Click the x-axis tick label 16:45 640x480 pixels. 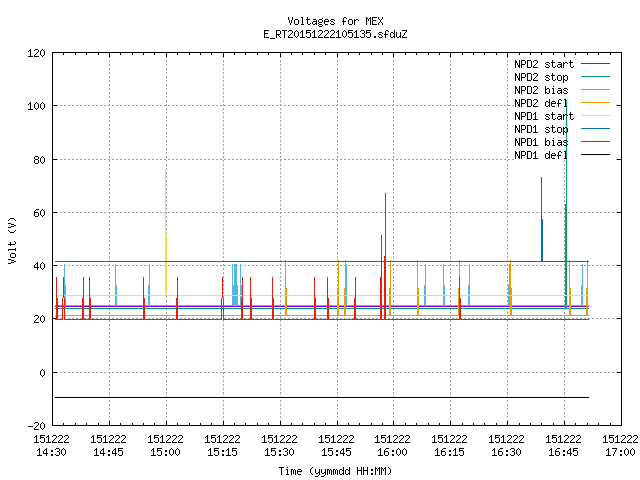tap(563, 452)
